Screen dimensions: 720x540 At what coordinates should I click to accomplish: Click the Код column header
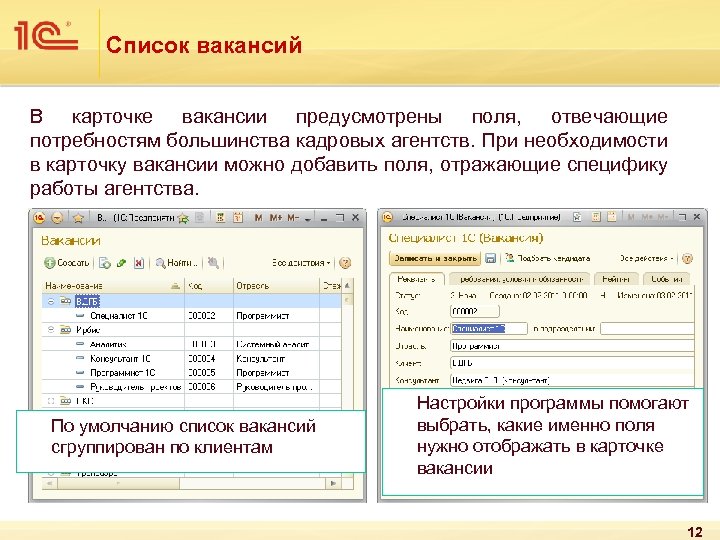209,286
